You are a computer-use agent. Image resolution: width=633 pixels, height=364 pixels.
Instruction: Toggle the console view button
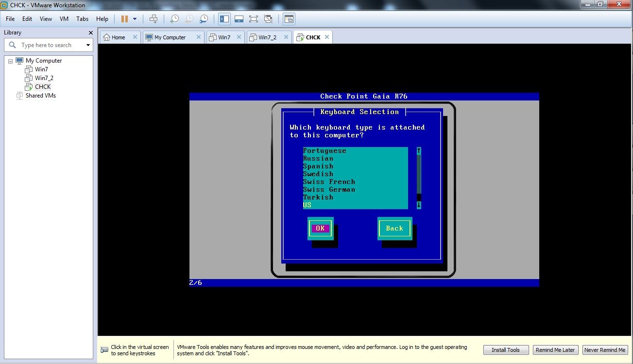tap(289, 19)
